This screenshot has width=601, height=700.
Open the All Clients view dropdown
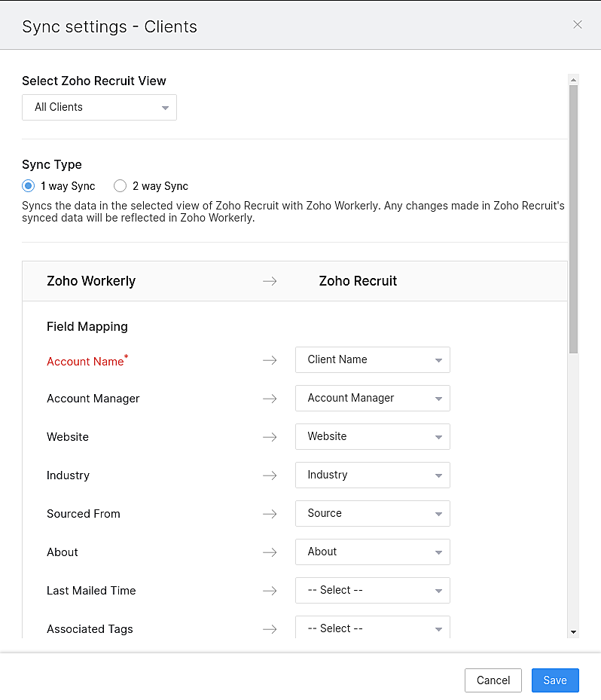point(99,107)
